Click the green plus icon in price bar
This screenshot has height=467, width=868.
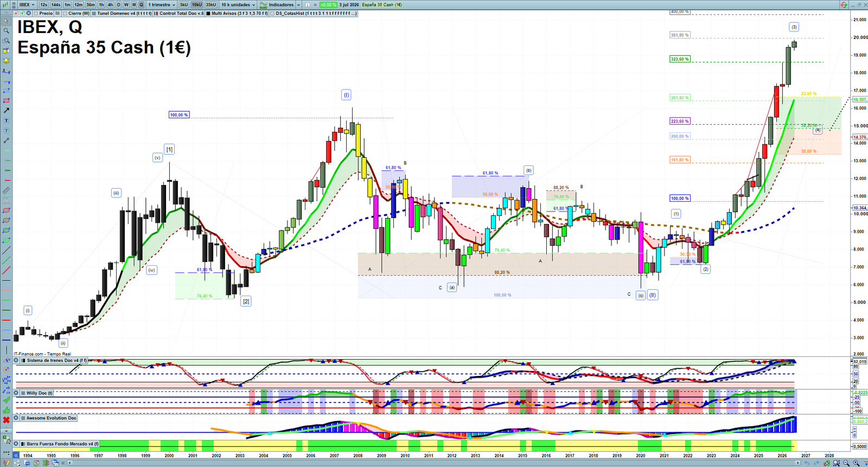[22, 13]
